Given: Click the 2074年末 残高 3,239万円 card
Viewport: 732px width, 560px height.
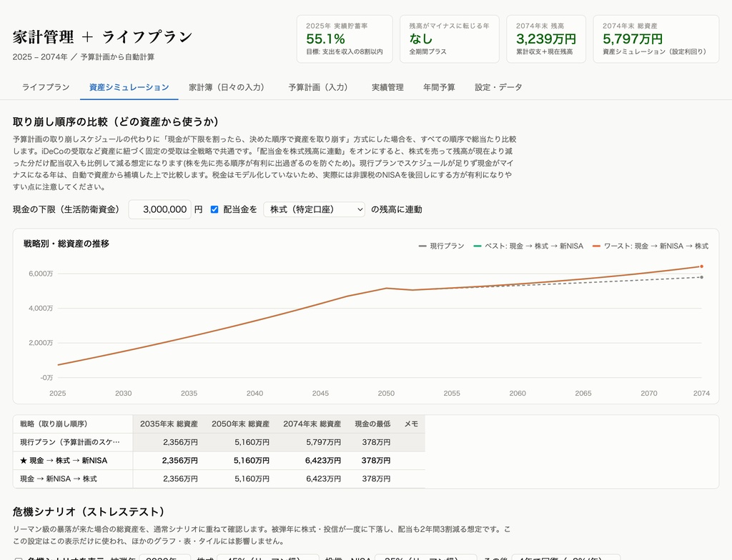Looking at the screenshot, I should click(545, 39).
